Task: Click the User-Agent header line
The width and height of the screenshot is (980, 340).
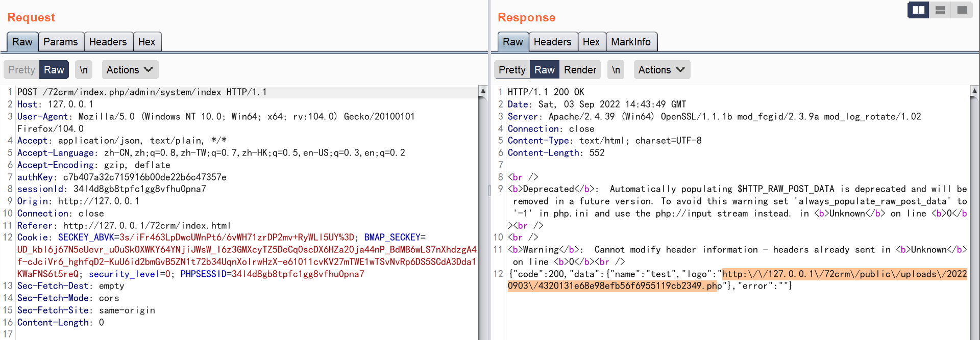Action: pos(216,123)
